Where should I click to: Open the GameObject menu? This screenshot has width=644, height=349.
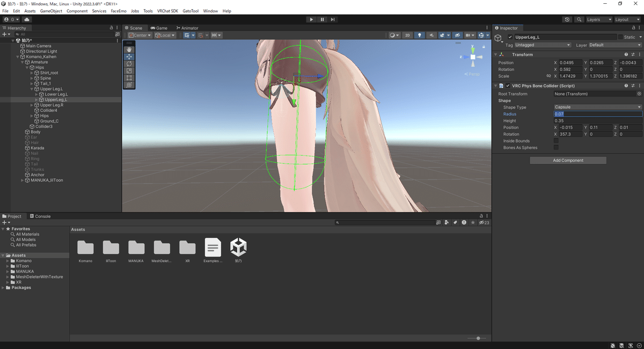tap(51, 11)
